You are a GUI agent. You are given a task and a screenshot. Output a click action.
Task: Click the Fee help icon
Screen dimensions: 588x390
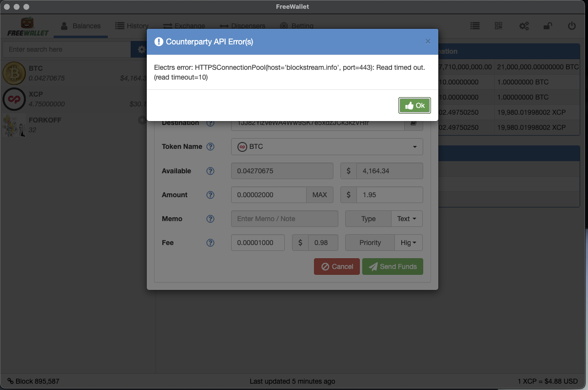point(210,243)
